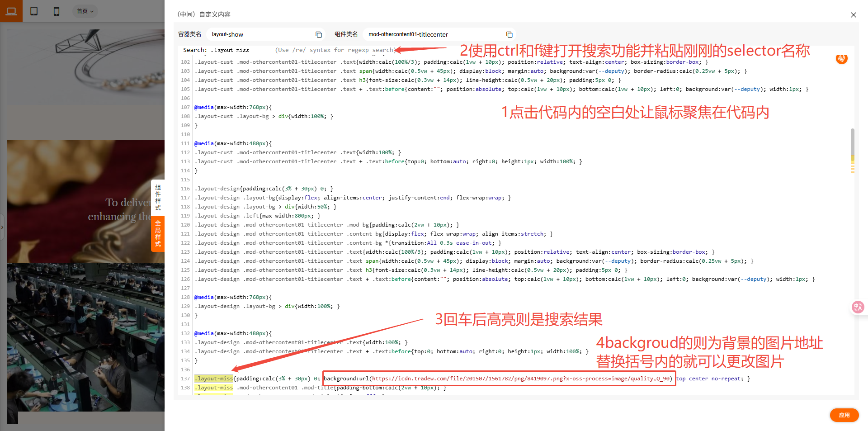The image size is (868, 431).
Task: Click the factory workers preview image
Action: click(x=86, y=337)
